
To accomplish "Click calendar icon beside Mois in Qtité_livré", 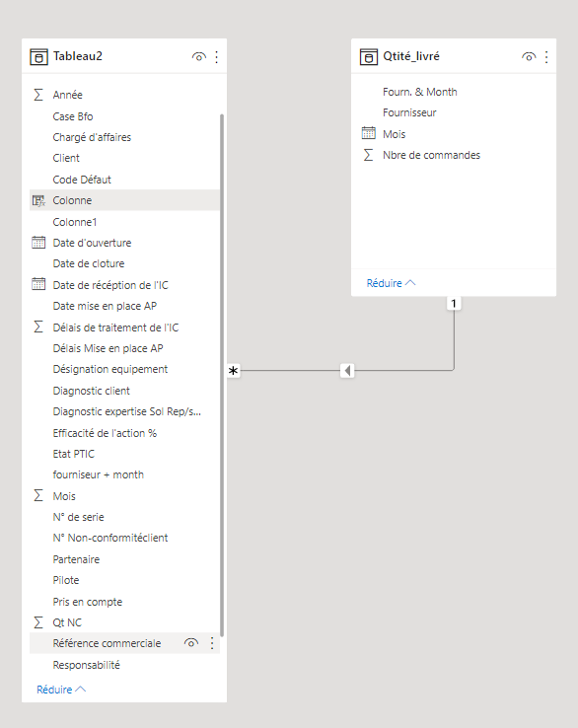I will click(x=369, y=133).
